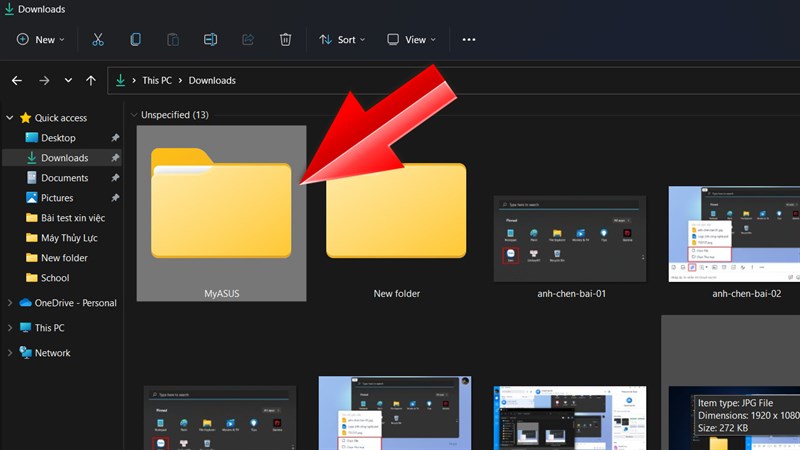This screenshot has width=800, height=450.
Task: Click the chevron before This PC breadcrumb
Action: pyautogui.click(x=134, y=81)
